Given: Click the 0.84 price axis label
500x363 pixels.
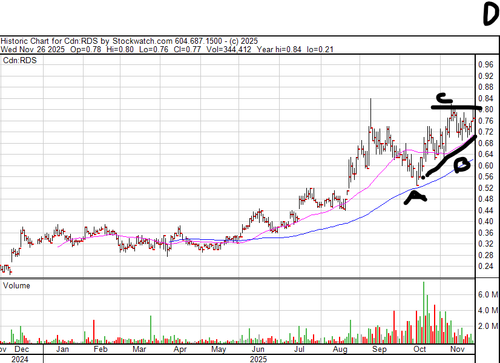Looking at the screenshot, I should (x=486, y=98).
